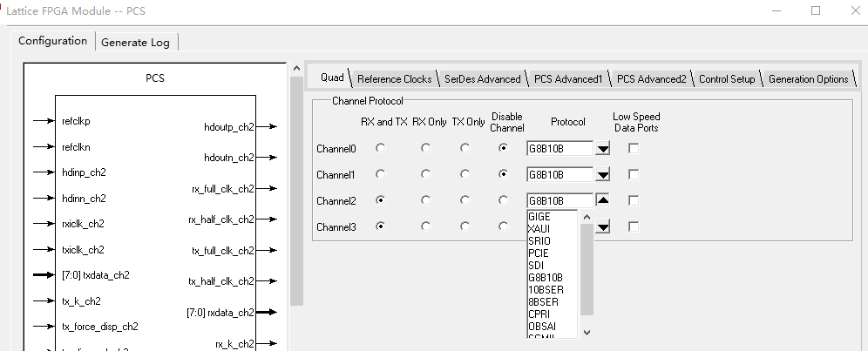Choose 8BSER from protocol list

point(553,301)
